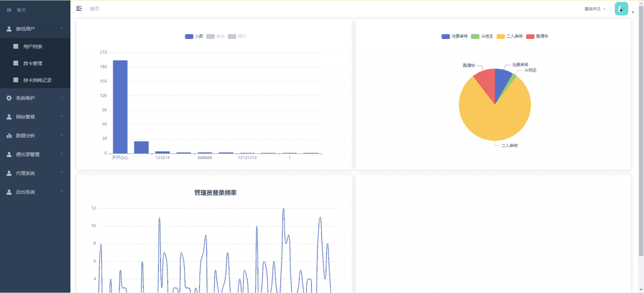This screenshot has width=644, height=293.
Task: Expand the 代理系统 menu chevron
Action: coord(62,173)
